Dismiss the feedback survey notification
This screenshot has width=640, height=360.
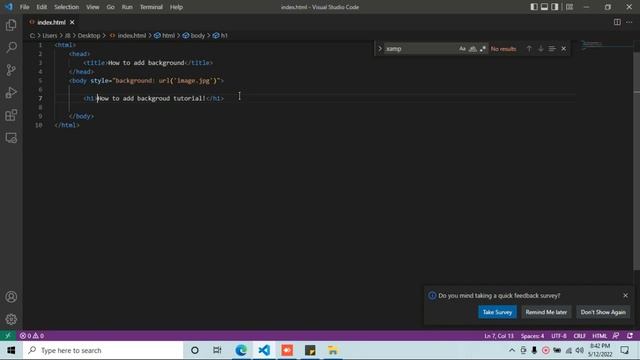tap(625, 295)
